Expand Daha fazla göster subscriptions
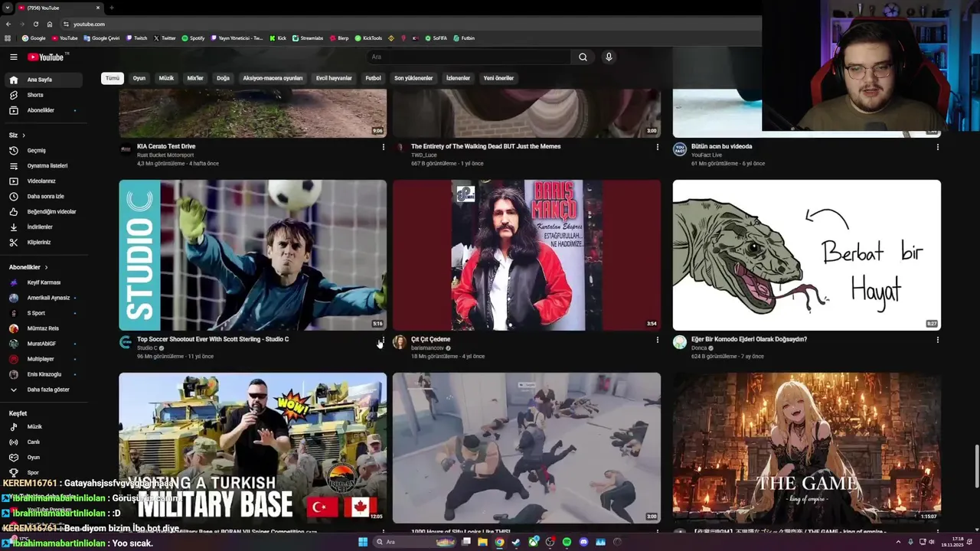 [x=44, y=390]
